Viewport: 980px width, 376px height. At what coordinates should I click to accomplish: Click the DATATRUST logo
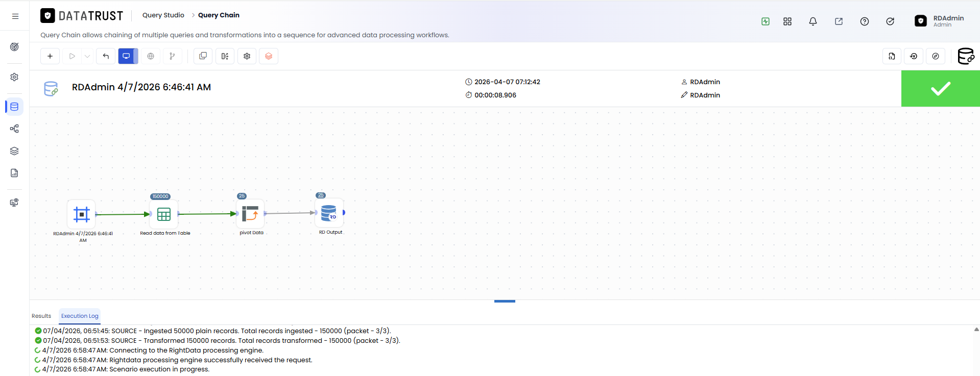82,16
